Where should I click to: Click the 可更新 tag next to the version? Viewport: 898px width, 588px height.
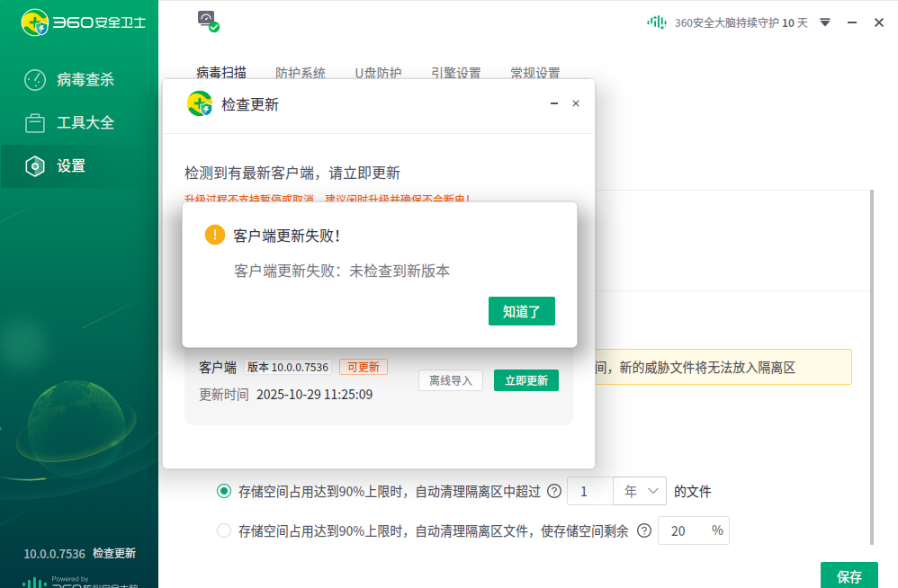coord(364,367)
